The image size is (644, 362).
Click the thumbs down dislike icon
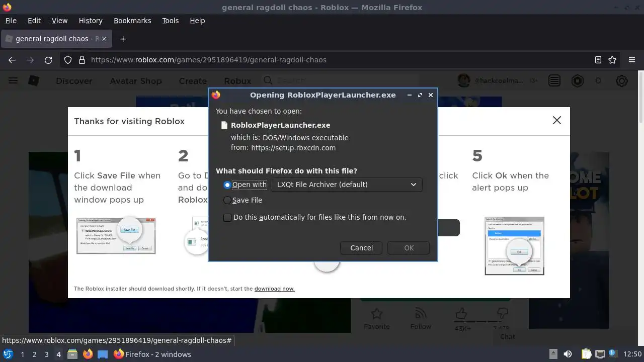[502, 314]
